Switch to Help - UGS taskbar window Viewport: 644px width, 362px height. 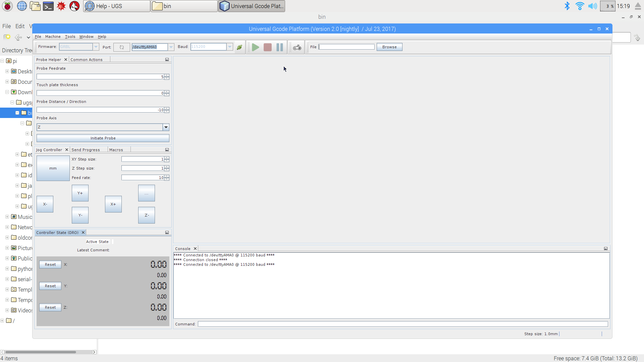[116, 6]
